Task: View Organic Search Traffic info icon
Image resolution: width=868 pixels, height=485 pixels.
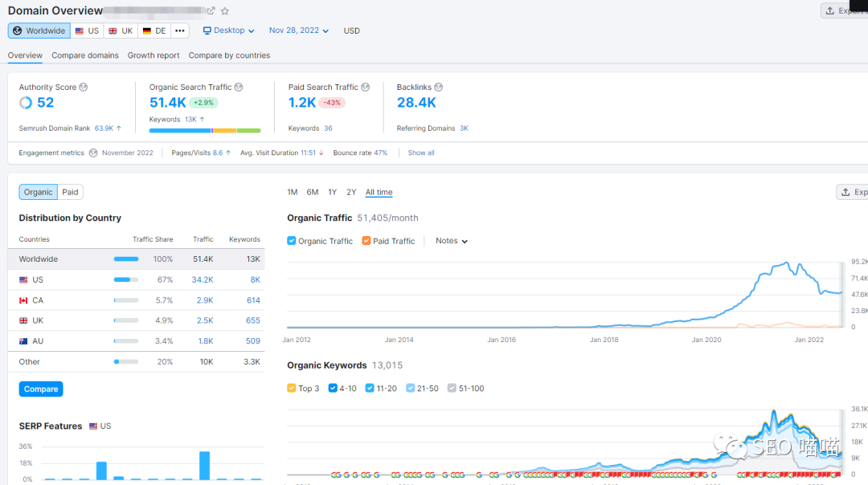Action: pos(239,87)
